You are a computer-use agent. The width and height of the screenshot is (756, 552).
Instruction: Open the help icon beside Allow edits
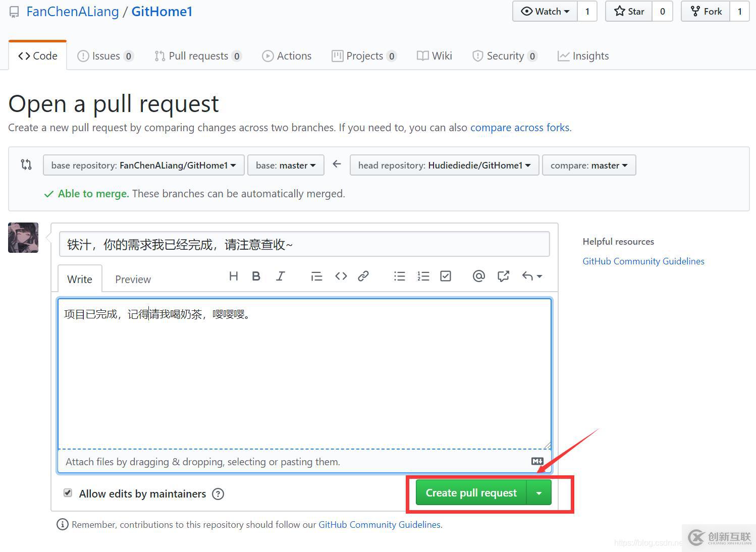tap(218, 494)
